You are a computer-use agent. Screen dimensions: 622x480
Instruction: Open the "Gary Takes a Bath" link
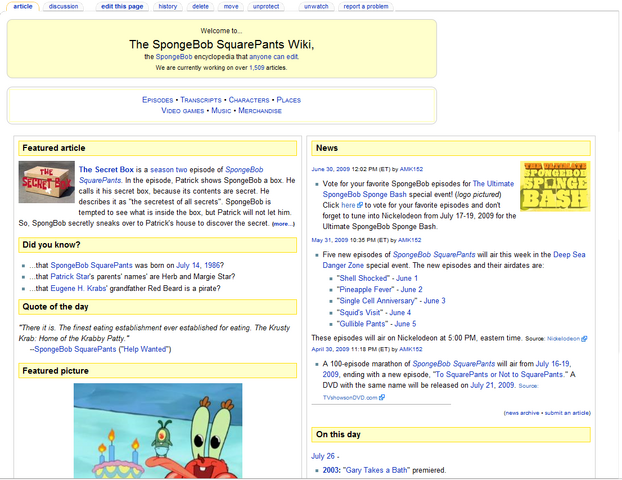[x=376, y=470]
